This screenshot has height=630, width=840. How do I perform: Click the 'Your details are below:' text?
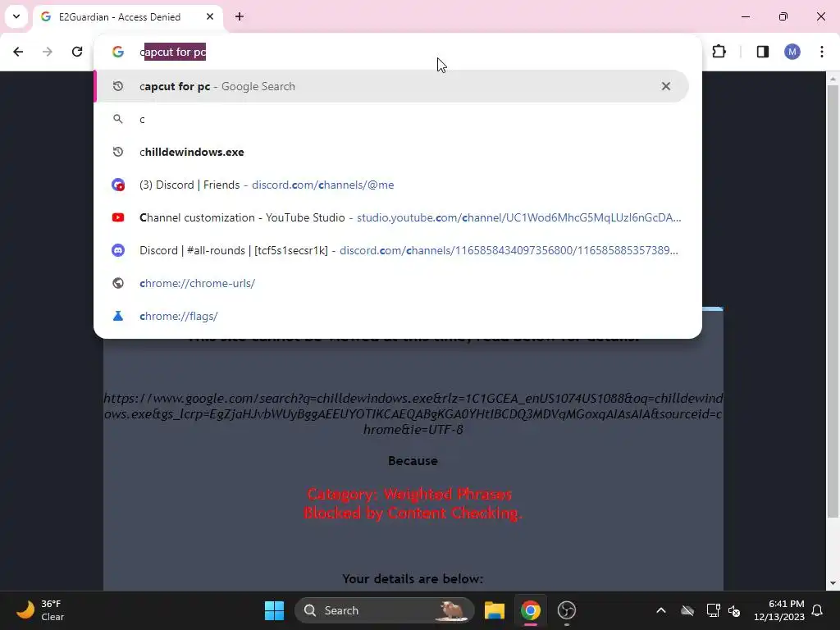point(413,579)
